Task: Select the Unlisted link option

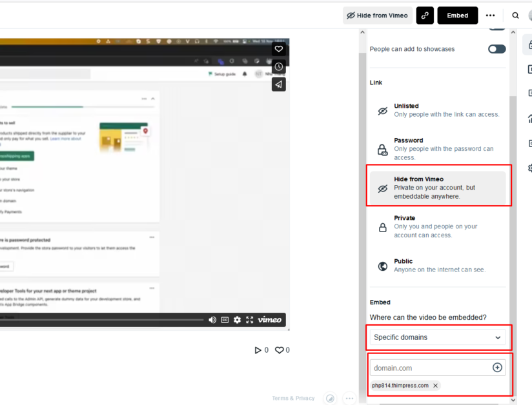Action: point(438,110)
